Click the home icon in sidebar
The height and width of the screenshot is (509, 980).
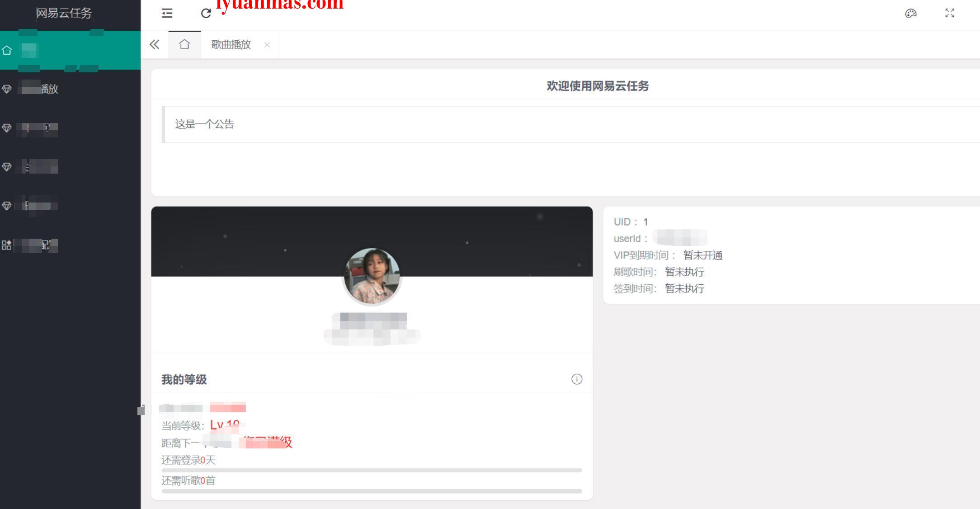point(7,50)
